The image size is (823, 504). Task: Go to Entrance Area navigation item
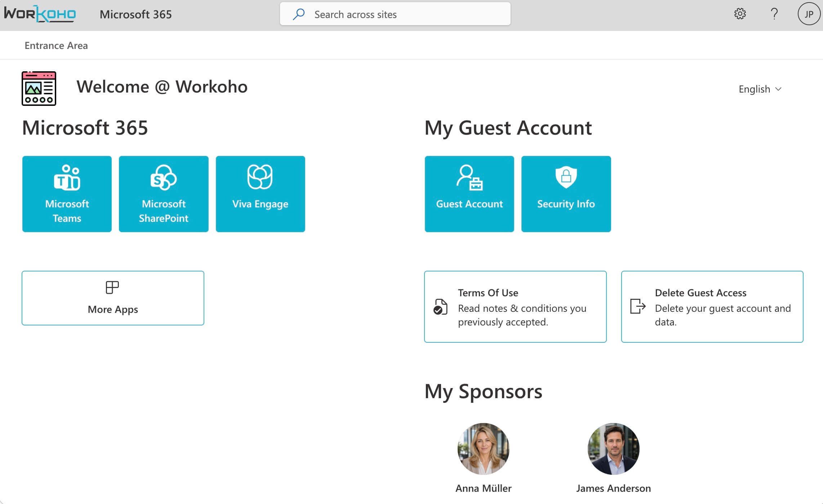point(56,45)
